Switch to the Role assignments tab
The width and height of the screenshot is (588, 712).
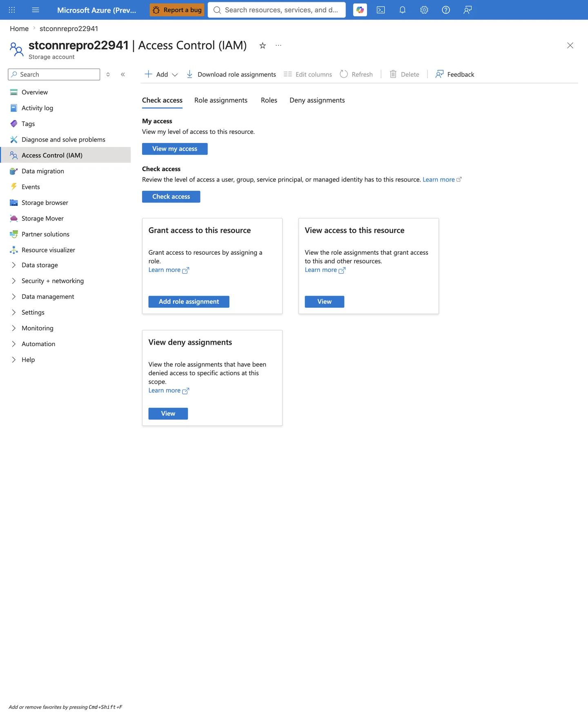[221, 100]
